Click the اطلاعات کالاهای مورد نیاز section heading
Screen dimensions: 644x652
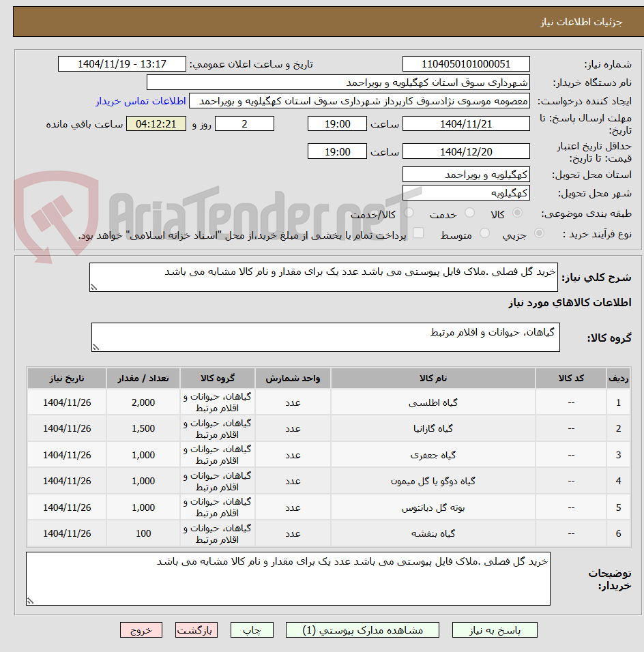[570, 303]
